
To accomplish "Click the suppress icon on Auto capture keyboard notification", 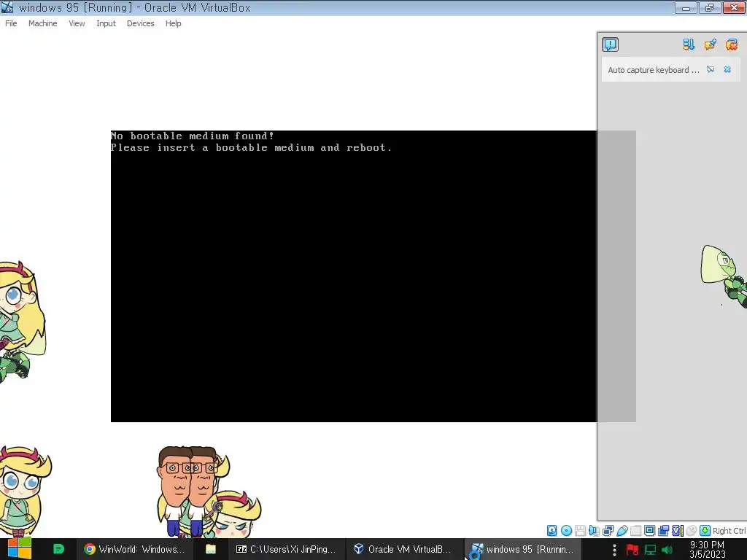I will pos(711,69).
